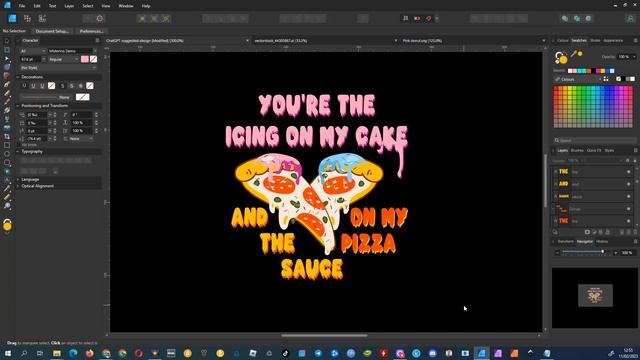Toggle the first underline decoration button

(24, 86)
